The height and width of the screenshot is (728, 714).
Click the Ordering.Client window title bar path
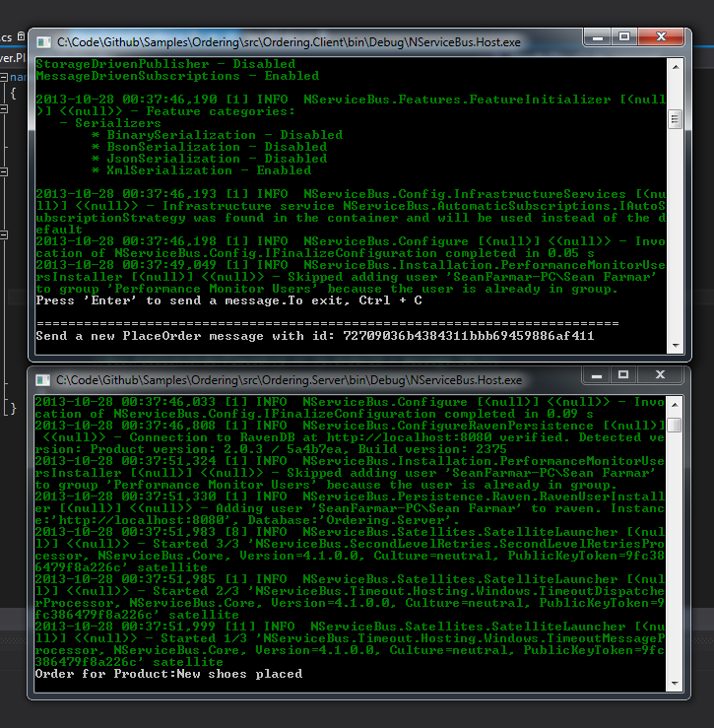[x=289, y=42]
